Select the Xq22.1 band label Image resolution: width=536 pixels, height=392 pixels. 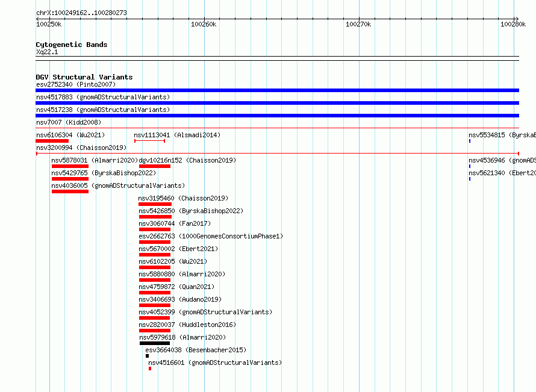tap(47, 52)
